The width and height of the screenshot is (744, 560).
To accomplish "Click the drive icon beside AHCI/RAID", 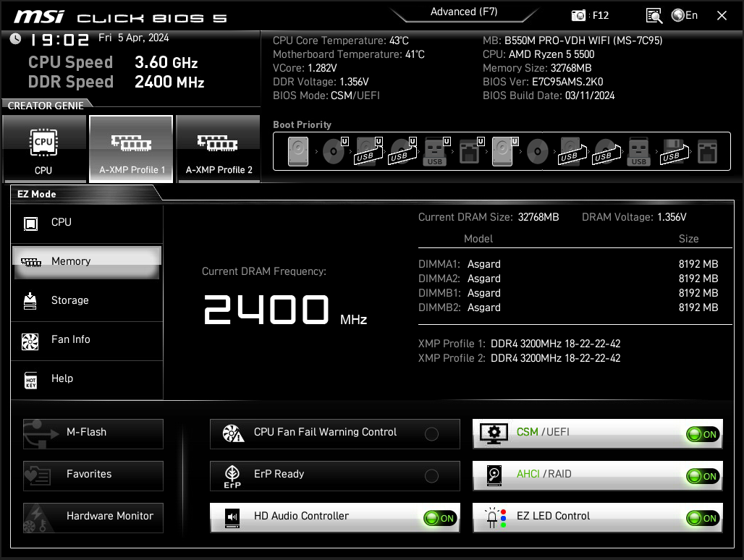I will pos(494,475).
